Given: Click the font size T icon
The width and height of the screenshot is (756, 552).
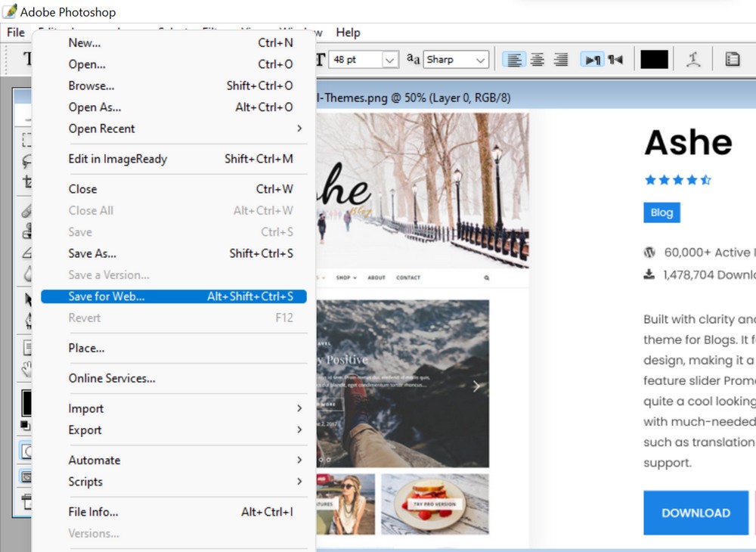Looking at the screenshot, I should tap(321, 60).
